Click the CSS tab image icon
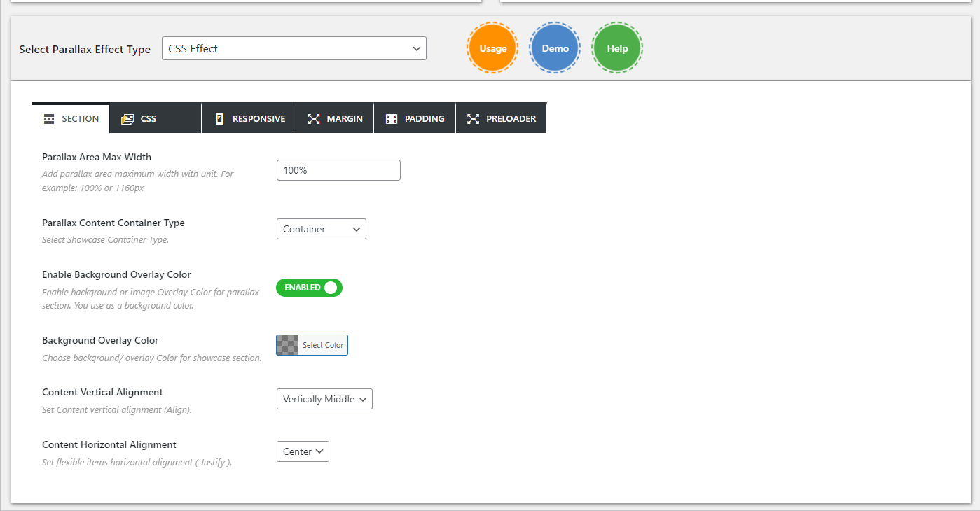 pyautogui.click(x=127, y=119)
